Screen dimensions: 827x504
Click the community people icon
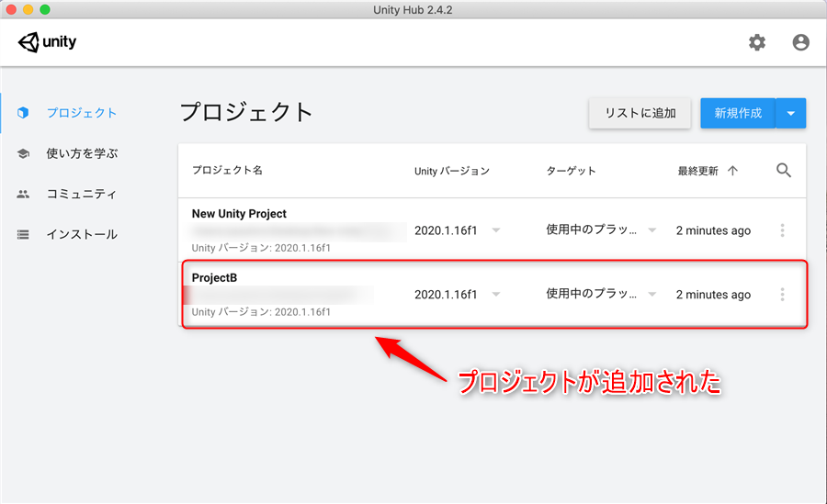(23, 194)
